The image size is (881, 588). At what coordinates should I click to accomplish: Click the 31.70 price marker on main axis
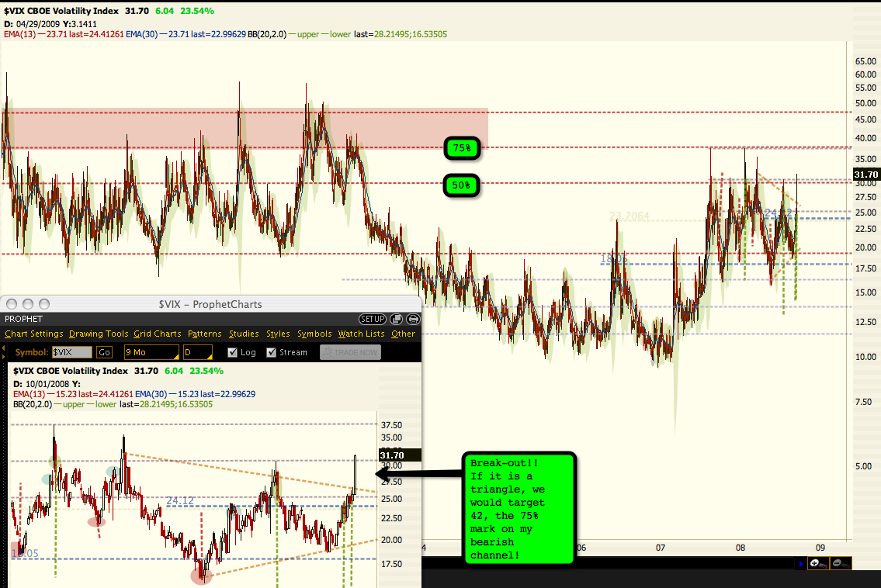865,175
